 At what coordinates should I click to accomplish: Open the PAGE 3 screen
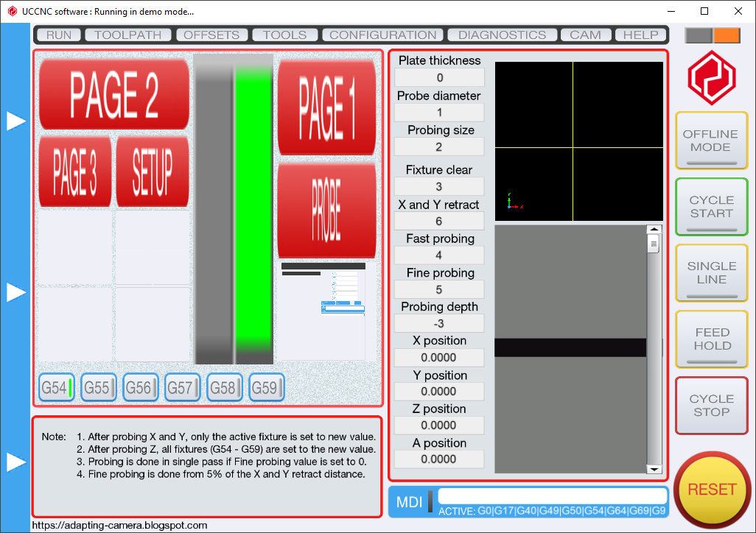(74, 170)
